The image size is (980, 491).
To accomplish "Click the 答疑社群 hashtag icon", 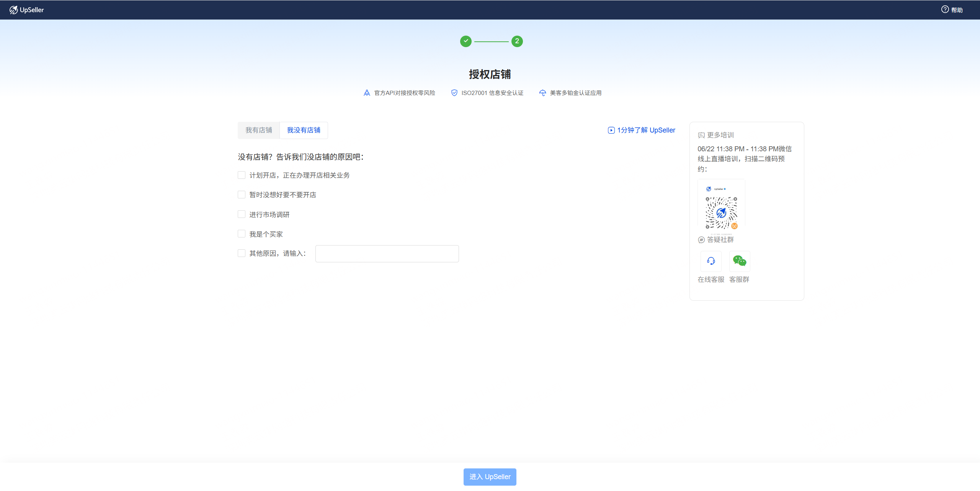I will (701, 240).
